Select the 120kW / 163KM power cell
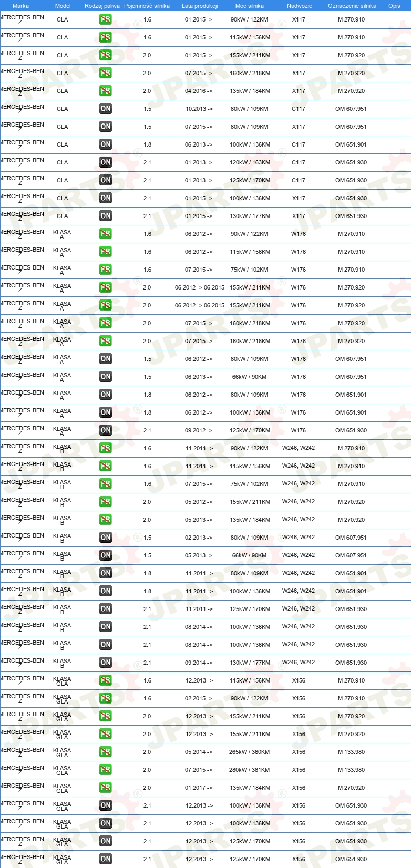This screenshot has width=411, height=868. [250, 162]
